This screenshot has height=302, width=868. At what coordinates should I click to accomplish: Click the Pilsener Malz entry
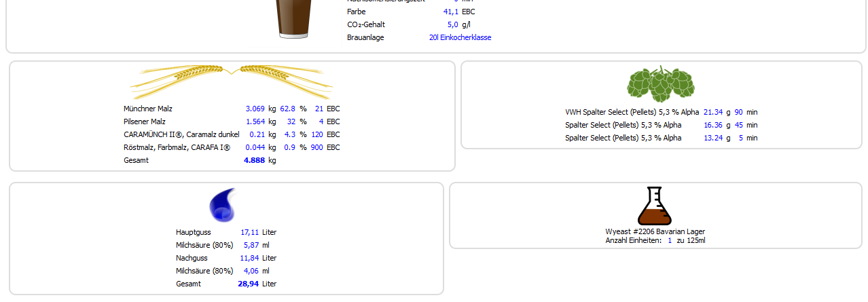click(x=145, y=121)
